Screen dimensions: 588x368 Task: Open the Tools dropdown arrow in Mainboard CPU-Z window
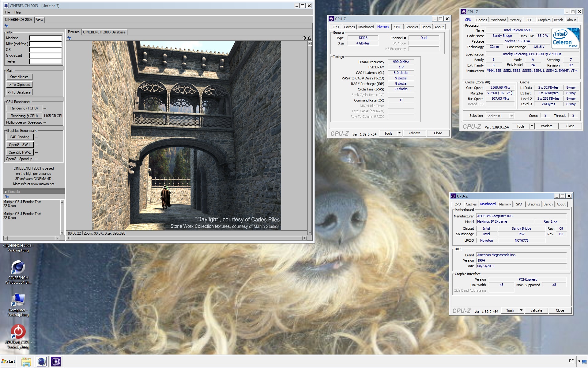click(521, 310)
